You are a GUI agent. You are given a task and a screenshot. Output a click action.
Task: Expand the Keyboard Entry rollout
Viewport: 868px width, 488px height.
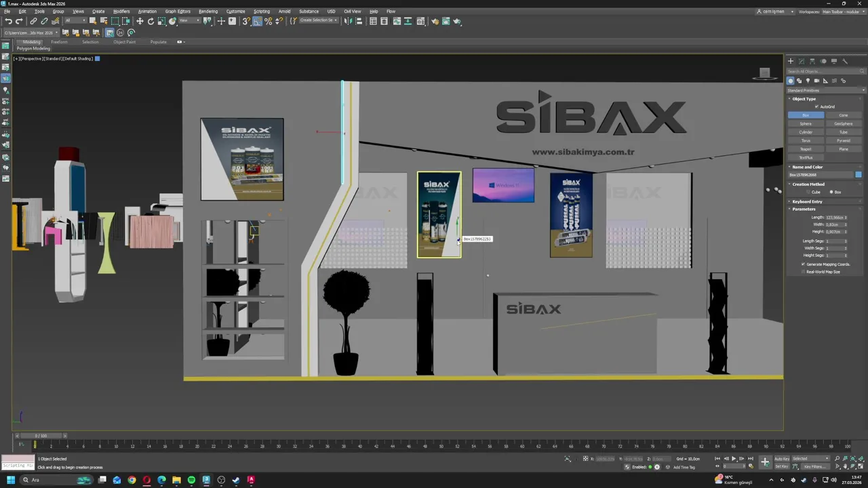(x=806, y=201)
